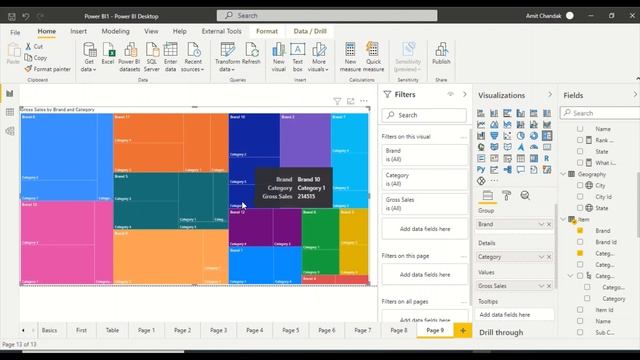
Task: Click the Search box in Fields pane
Action: point(600,113)
